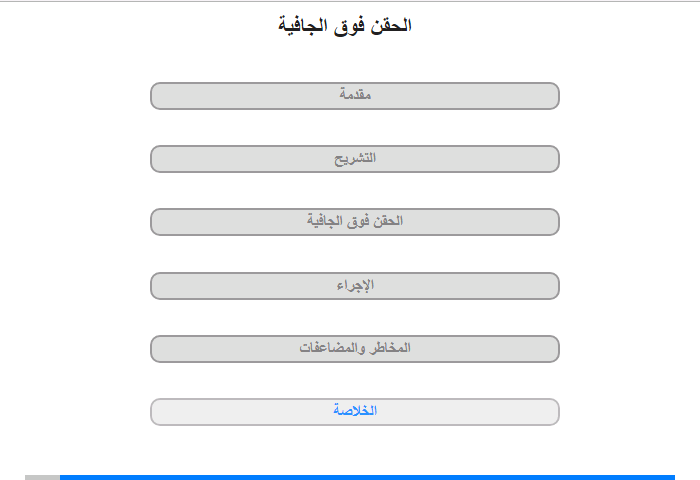Click the bold heading at the top
The width and height of the screenshot is (700, 480).
pos(345,25)
